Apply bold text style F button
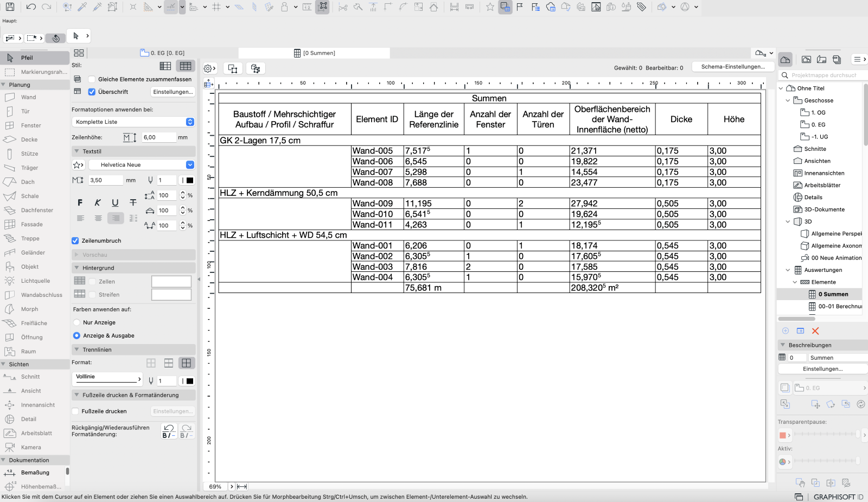 point(80,202)
